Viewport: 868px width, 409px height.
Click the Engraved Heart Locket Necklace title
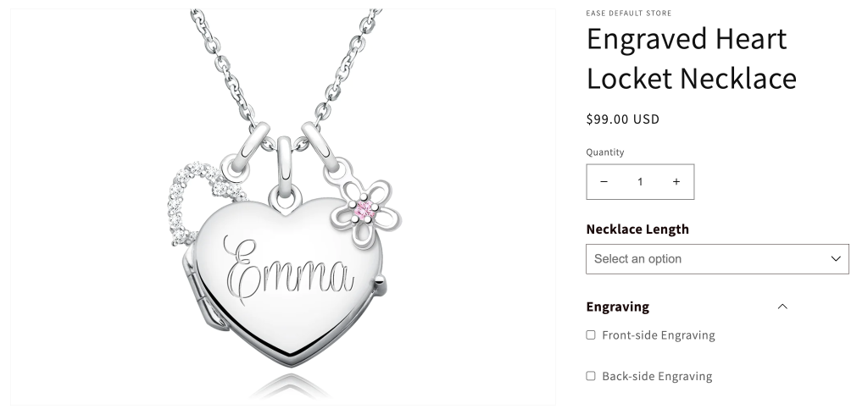click(692, 58)
